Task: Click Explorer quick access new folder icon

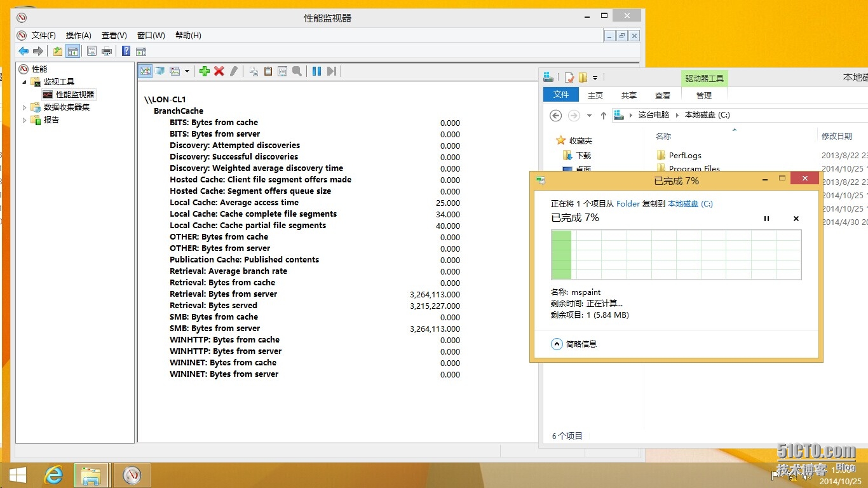Action: point(583,78)
